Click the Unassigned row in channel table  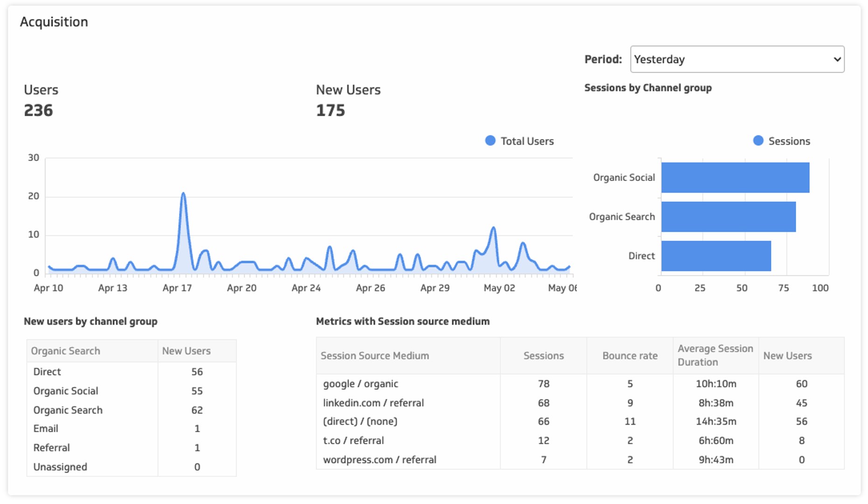(x=60, y=467)
